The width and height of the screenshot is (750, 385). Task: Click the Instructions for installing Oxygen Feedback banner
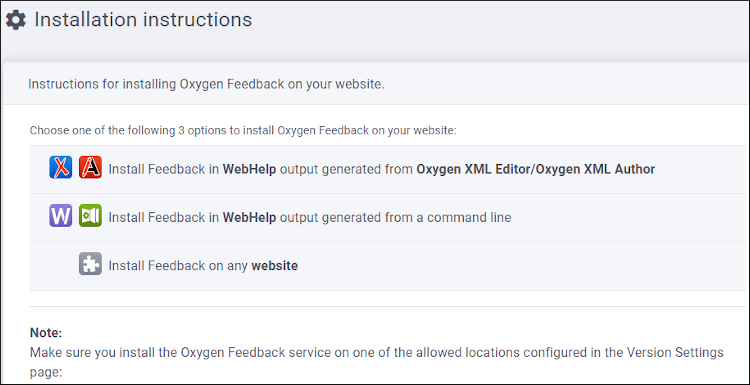pos(375,85)
